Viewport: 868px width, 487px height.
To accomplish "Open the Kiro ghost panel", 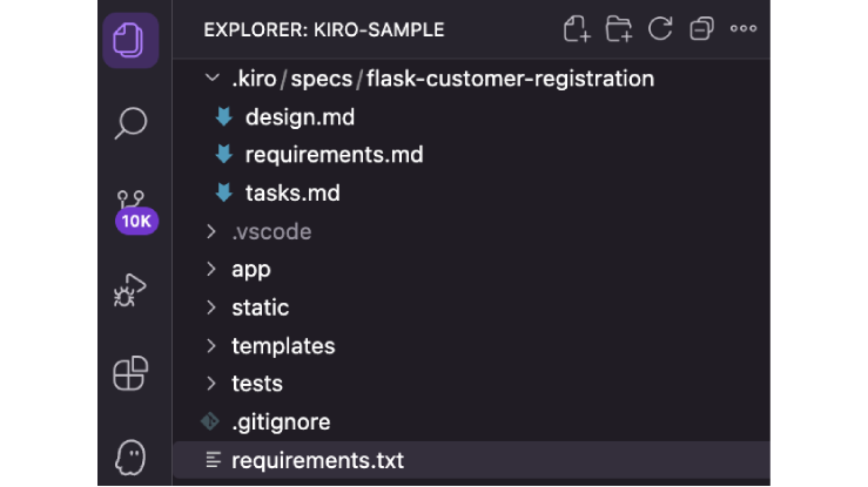I will coord(130,458).
